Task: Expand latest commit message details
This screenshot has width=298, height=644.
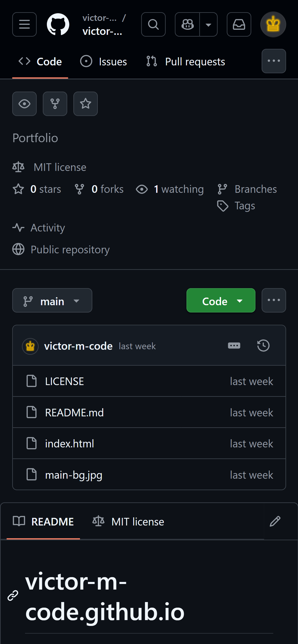Action: [x=234, y=346]
